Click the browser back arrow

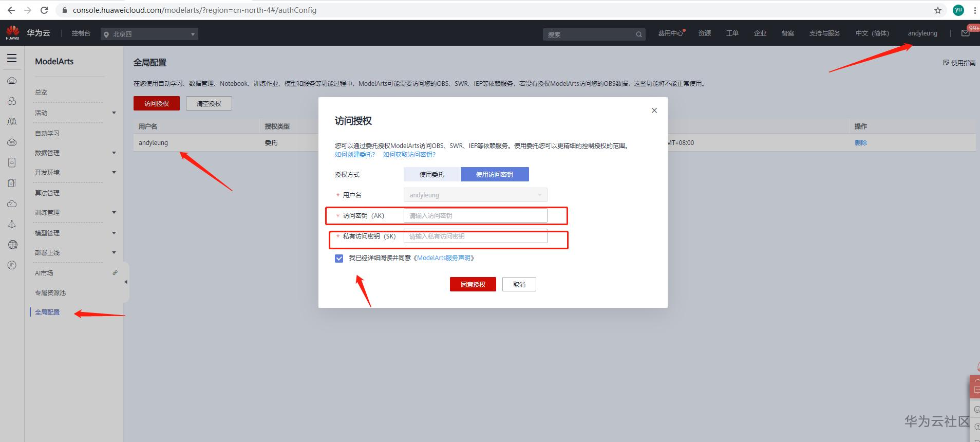point(11,10)
